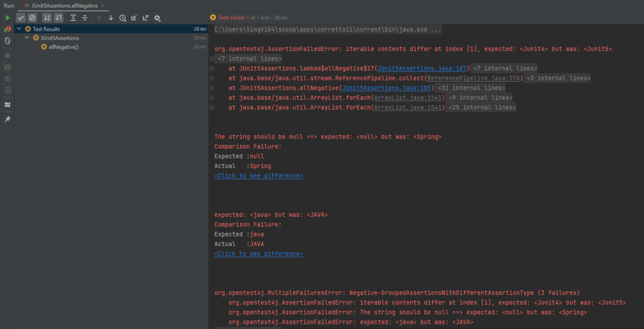Open JUnit5Assertions.java:187 stack trace link

[x=423, y=68]
